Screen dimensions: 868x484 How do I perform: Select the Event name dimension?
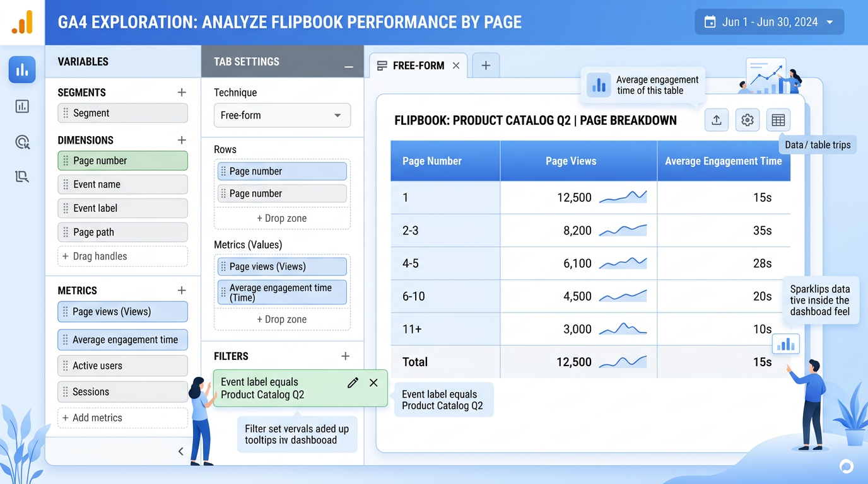click(122, 185)
